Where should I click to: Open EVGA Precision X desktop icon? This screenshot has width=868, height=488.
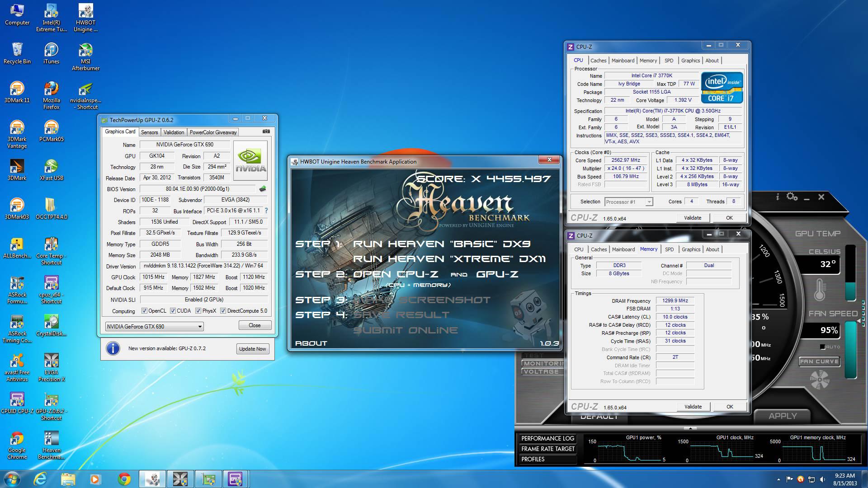(51, 368)
